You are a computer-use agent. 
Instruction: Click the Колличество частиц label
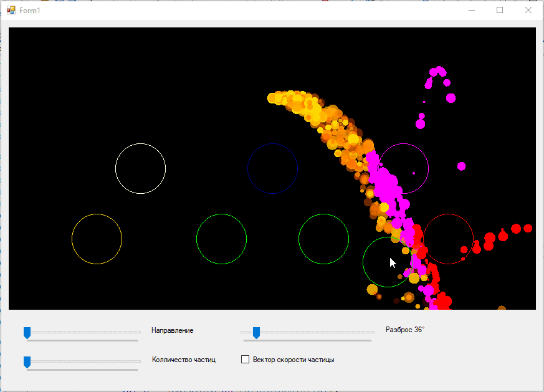point(184,360)
